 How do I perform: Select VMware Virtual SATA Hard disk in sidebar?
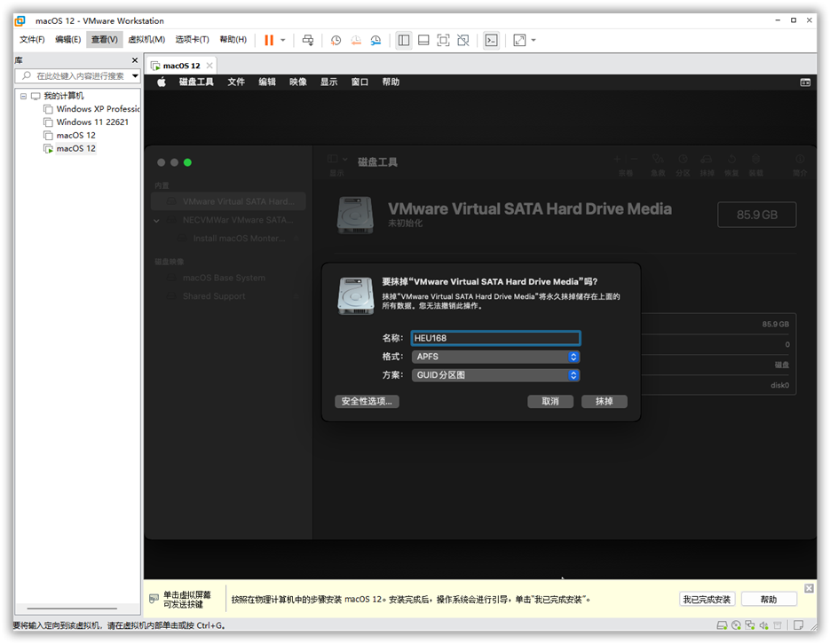[x=228, y=201]
